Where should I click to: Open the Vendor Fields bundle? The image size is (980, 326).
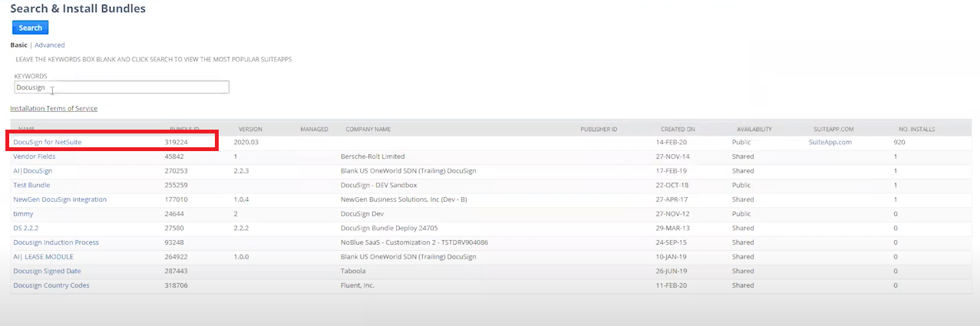pos(35,156)
